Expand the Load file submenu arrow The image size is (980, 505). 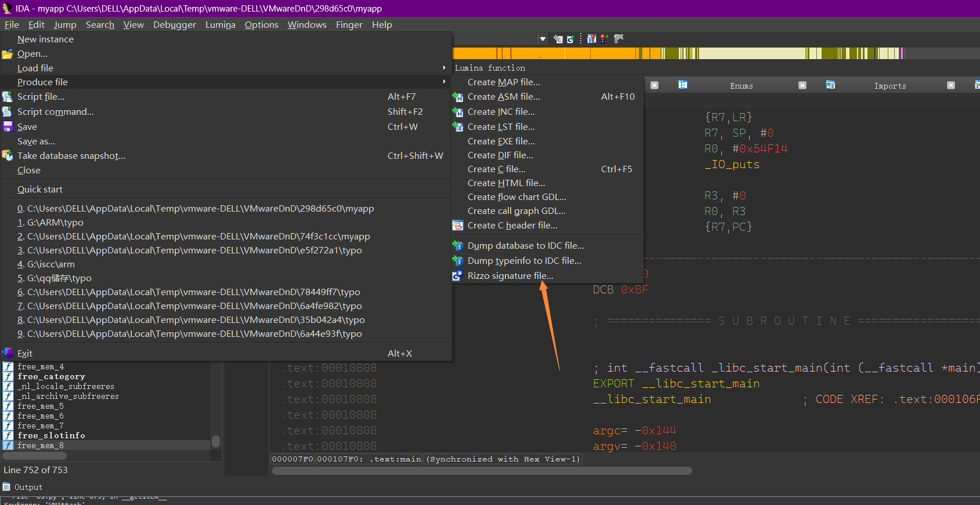[444, 68]
